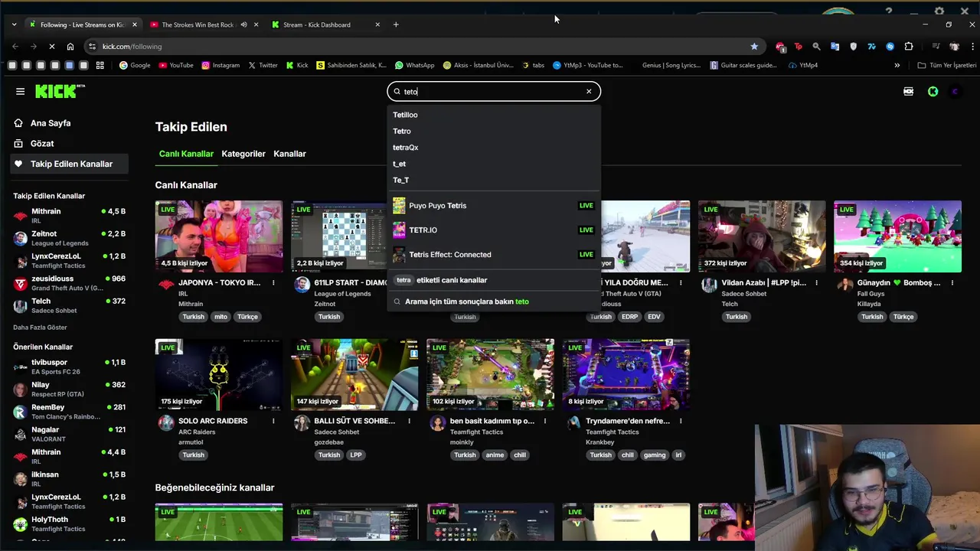Expand Daha Fazla Göster in sidebar
Image resolution: width=980 pixels, height=551 pixels.
point(40,328)
